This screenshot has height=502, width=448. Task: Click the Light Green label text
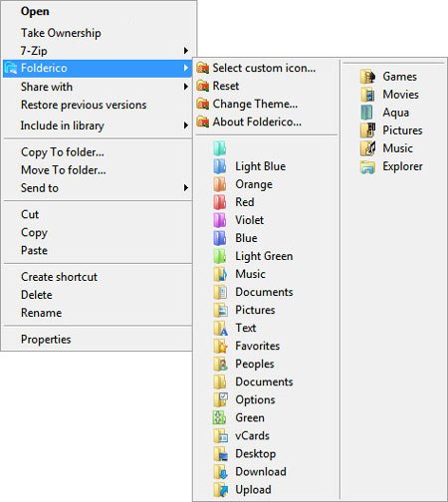pos(264,256)
